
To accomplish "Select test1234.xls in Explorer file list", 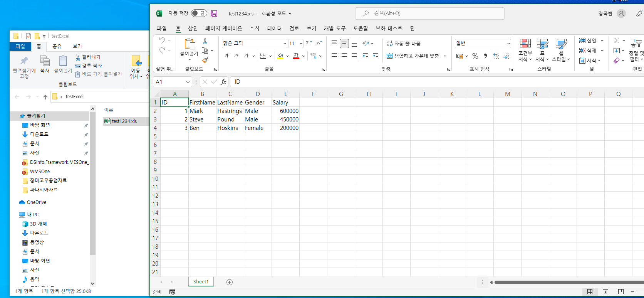I will click(124, 121).
